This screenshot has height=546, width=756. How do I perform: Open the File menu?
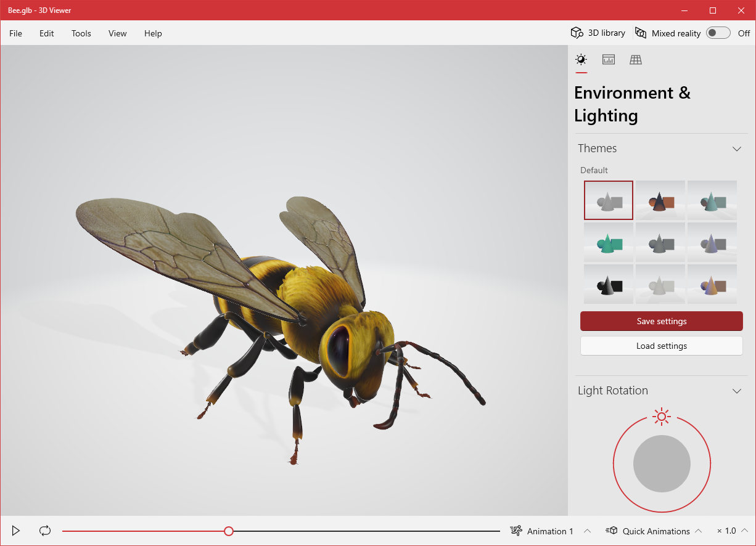(15, 33)
